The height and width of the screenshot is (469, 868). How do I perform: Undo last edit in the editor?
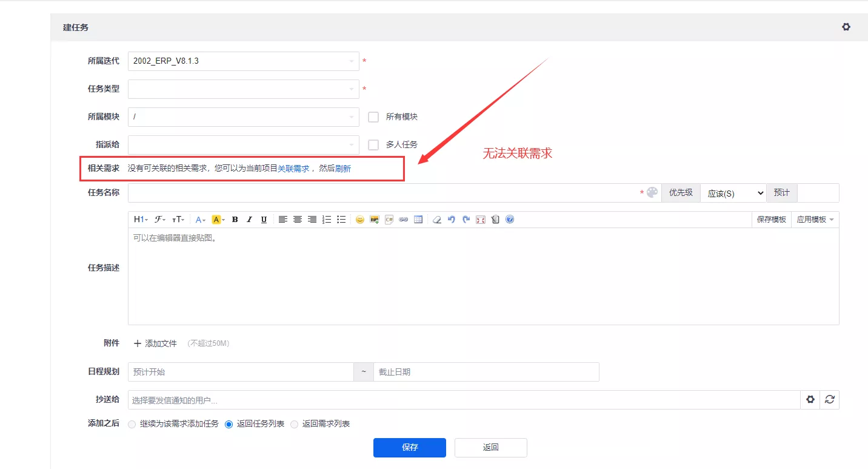pyautogui.click(x=452, y=220)
